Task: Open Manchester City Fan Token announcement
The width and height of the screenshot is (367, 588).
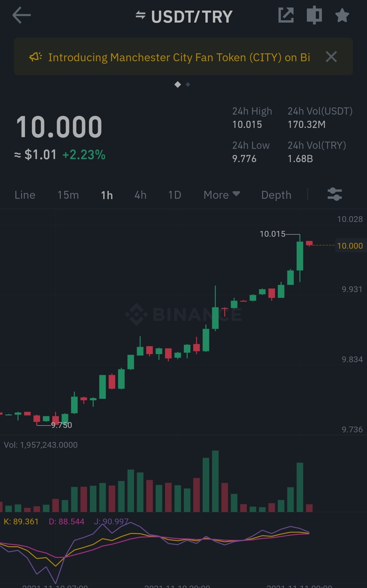Action: click(179, 57)
